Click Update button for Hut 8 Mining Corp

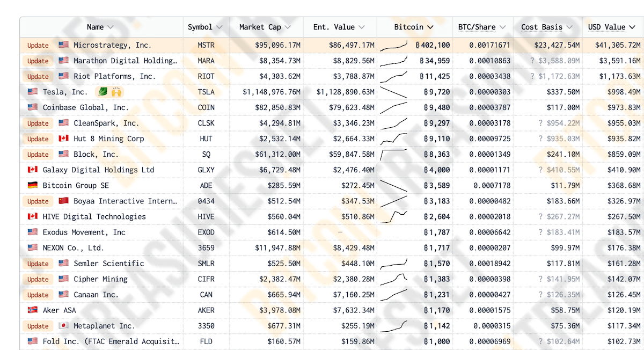point(38,139)
